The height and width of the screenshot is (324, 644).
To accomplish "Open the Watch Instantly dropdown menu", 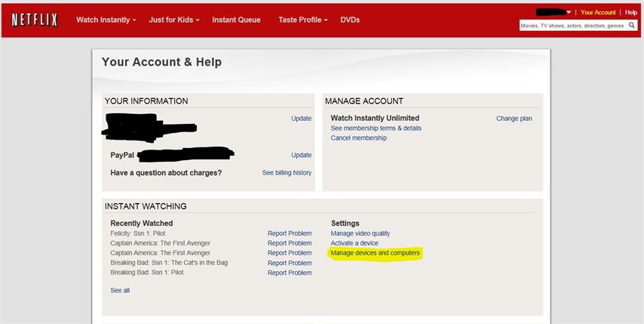I will tap(106, 20).
